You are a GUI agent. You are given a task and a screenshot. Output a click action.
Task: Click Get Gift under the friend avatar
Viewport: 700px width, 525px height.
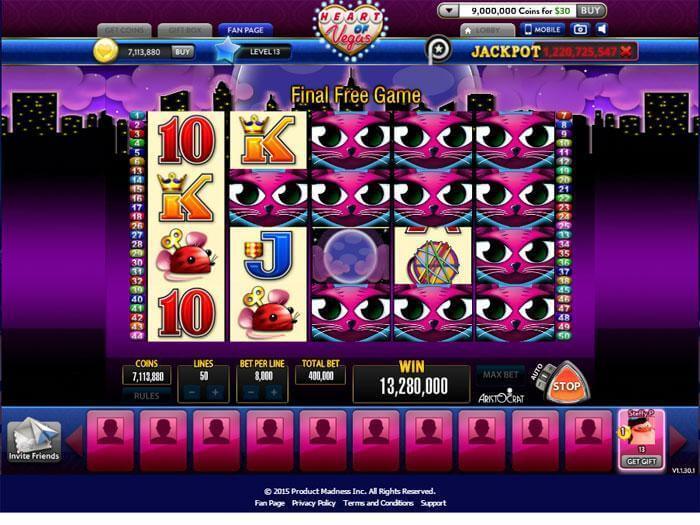point(641,461)
